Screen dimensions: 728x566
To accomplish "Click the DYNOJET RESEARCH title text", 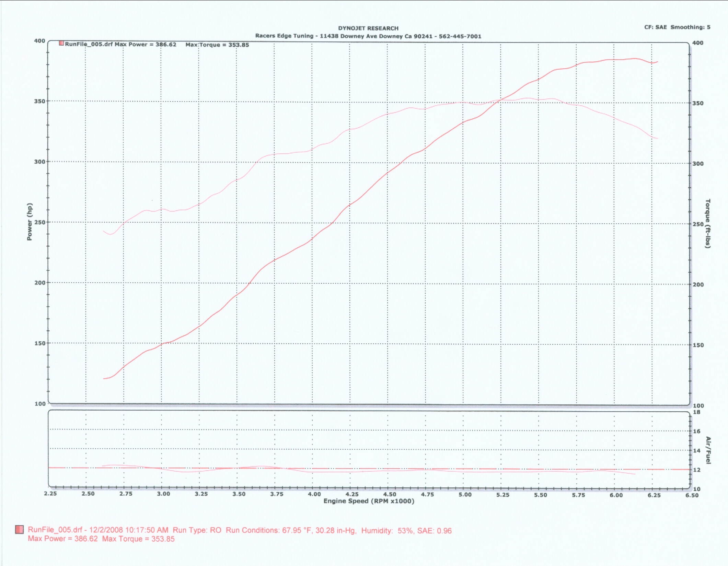I will coord(368,28).
